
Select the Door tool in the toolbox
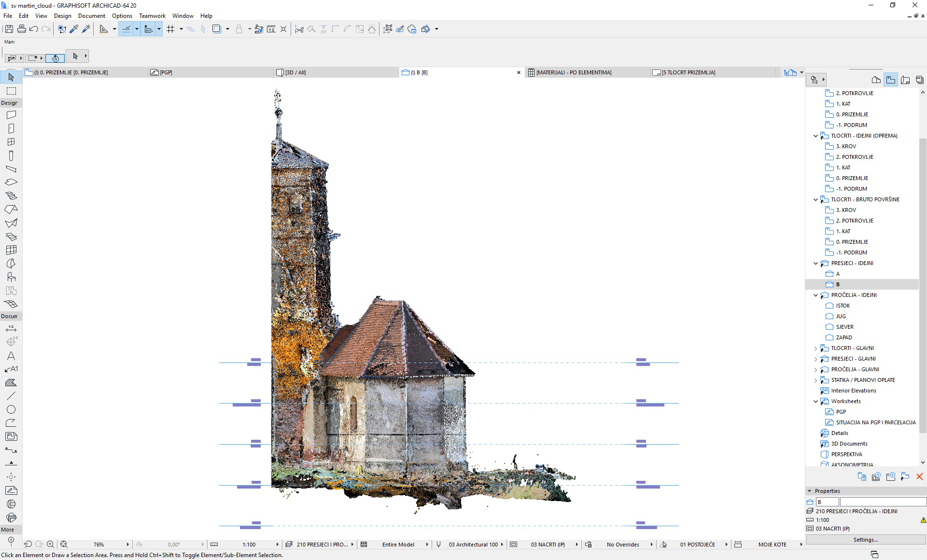click(x=11, y=128)
